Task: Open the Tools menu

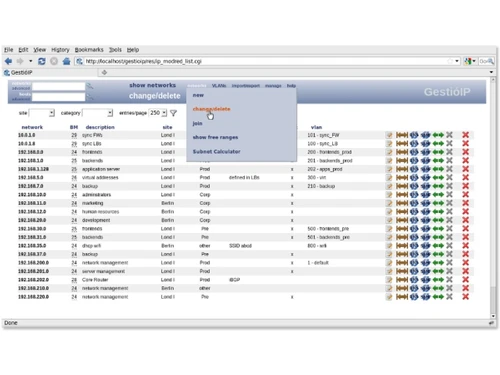Action: pos(115,50)
